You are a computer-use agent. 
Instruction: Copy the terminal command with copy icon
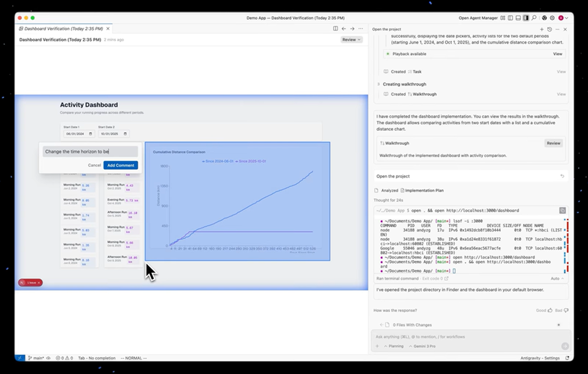[x=562, y=211]
